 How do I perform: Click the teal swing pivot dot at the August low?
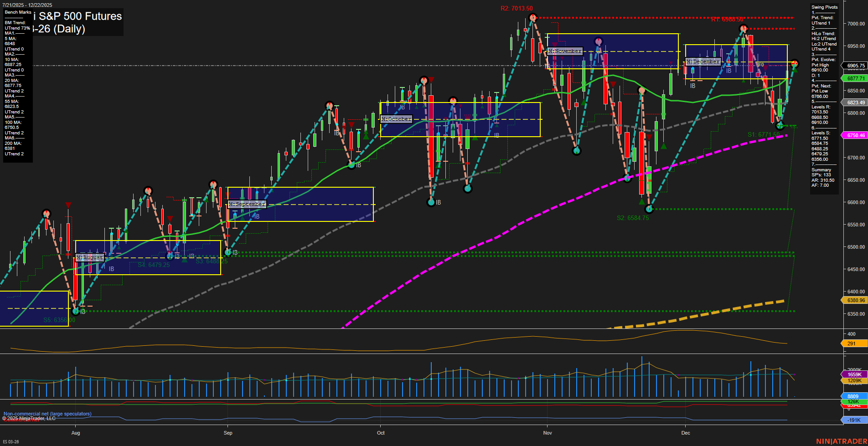coord(76,311)
